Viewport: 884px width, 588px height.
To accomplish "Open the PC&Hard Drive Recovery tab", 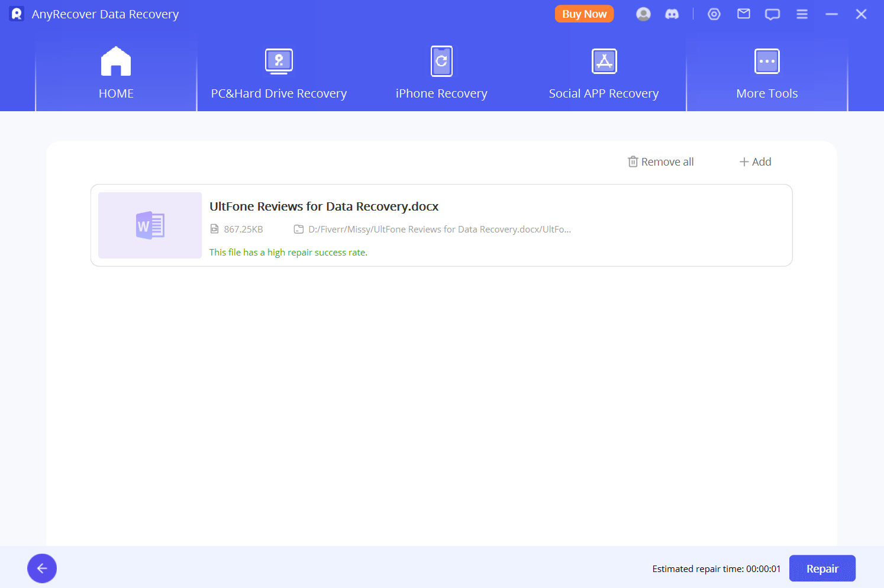I will [279, 74].
